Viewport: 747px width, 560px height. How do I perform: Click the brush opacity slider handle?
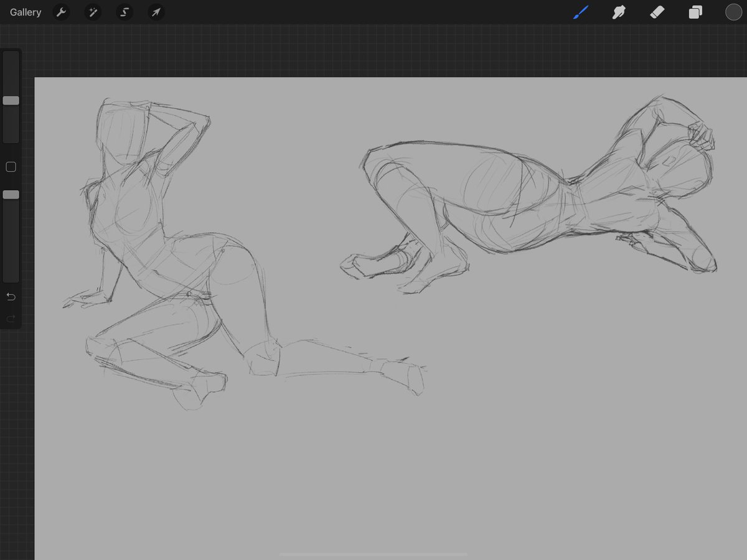[x=11, y=195]
